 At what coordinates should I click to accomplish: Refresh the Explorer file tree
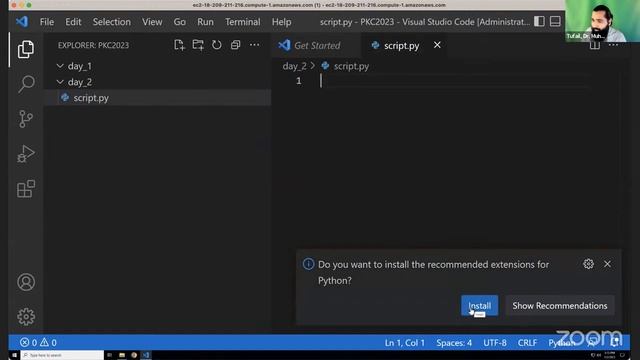[217, 45]
